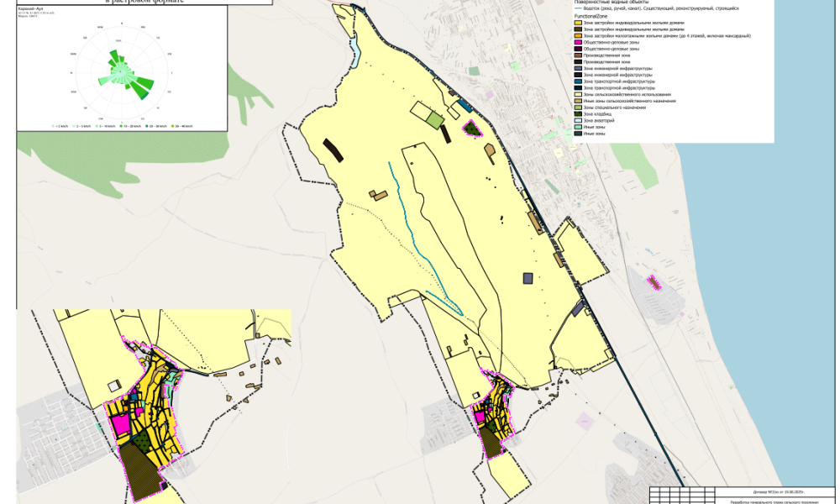Click the center of the wind rose chart
The width and height of the screenshot is (840, 504).
118,74
